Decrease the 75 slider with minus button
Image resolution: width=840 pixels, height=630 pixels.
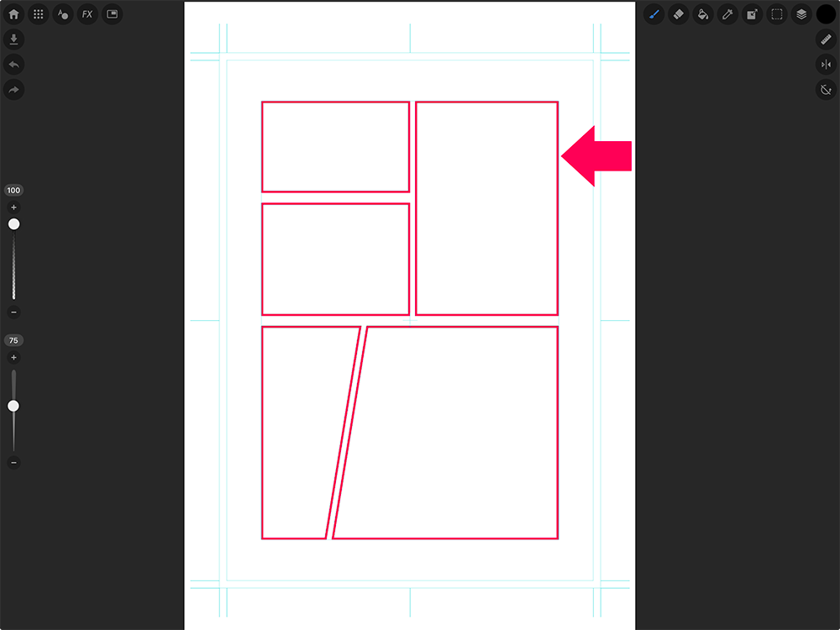coord(13,463)
